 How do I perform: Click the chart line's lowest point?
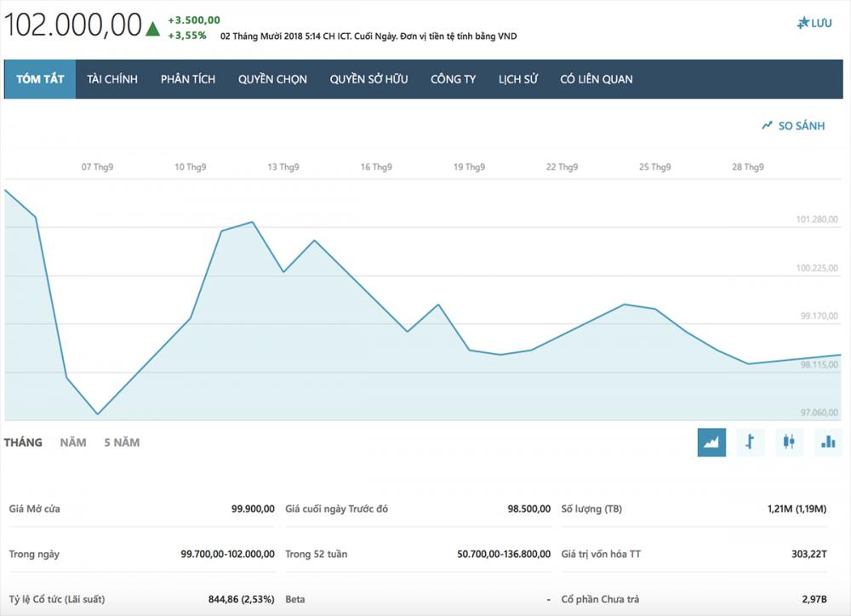(98, 414)
